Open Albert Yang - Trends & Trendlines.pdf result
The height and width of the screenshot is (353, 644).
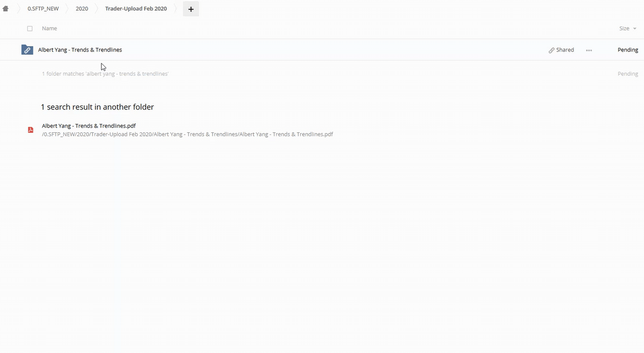(x=89, y=126)
